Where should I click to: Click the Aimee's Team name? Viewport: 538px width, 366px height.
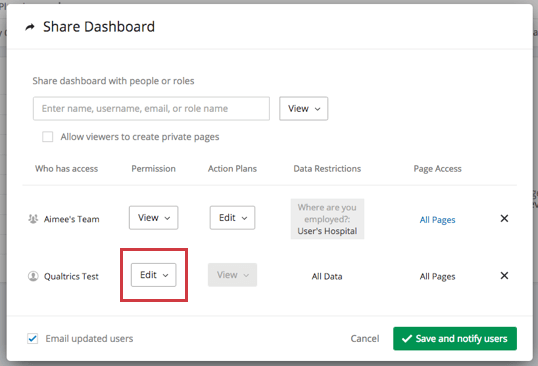tap(71, 219)
